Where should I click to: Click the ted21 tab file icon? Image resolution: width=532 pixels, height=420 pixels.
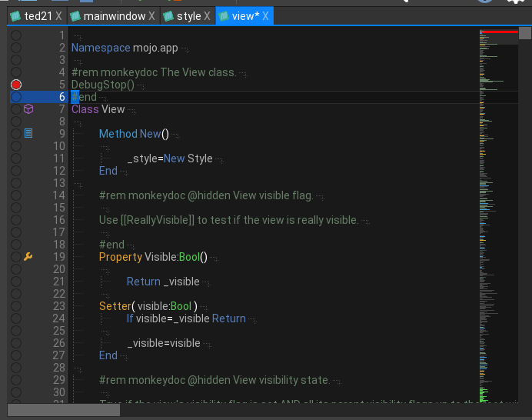click(15, 16)
